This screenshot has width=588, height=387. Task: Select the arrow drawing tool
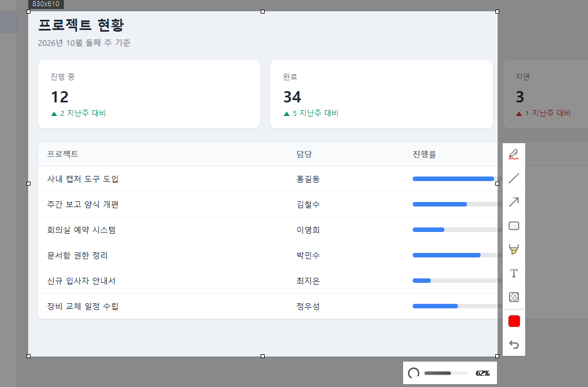[514, 202]
